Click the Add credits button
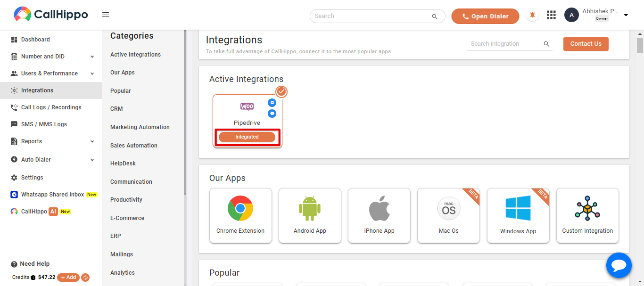 68,278
